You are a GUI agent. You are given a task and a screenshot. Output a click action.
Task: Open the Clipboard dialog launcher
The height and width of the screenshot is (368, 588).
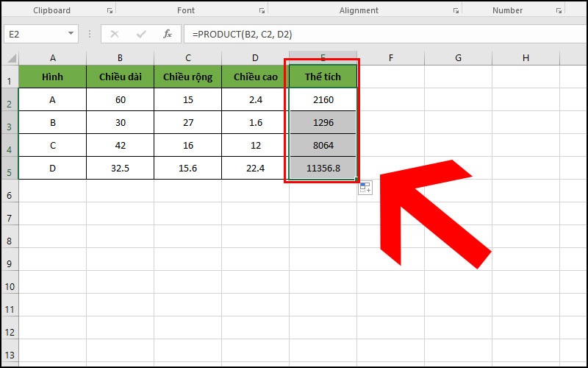(110, 11)
